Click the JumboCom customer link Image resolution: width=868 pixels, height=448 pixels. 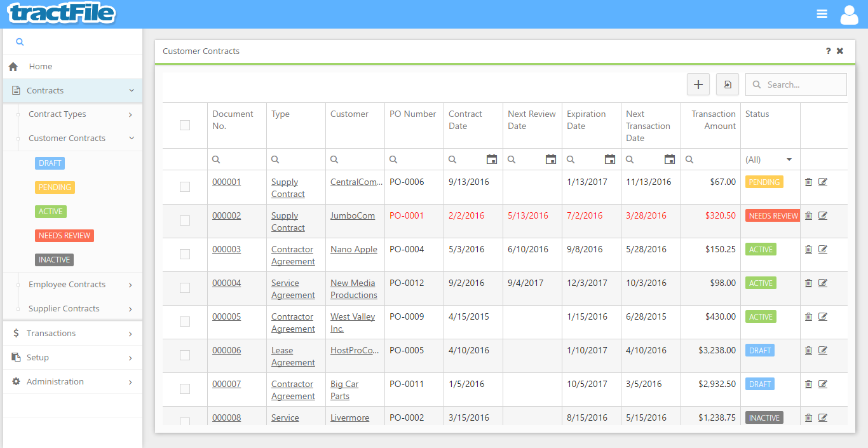pyautogui.click(x=353, y=215)
